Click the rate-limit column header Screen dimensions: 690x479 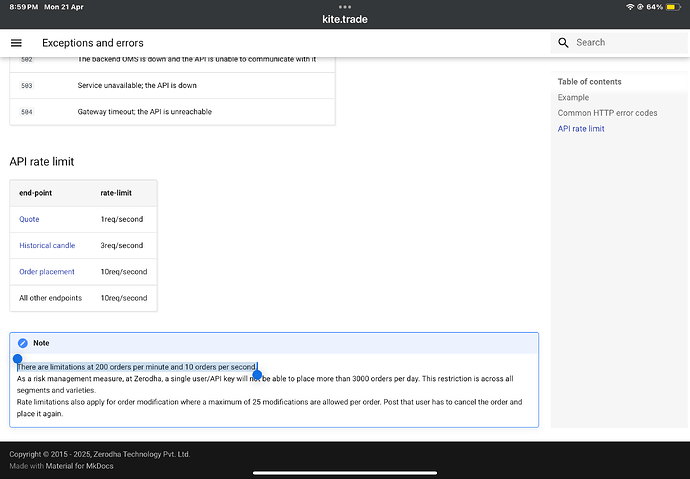(116, 193)
